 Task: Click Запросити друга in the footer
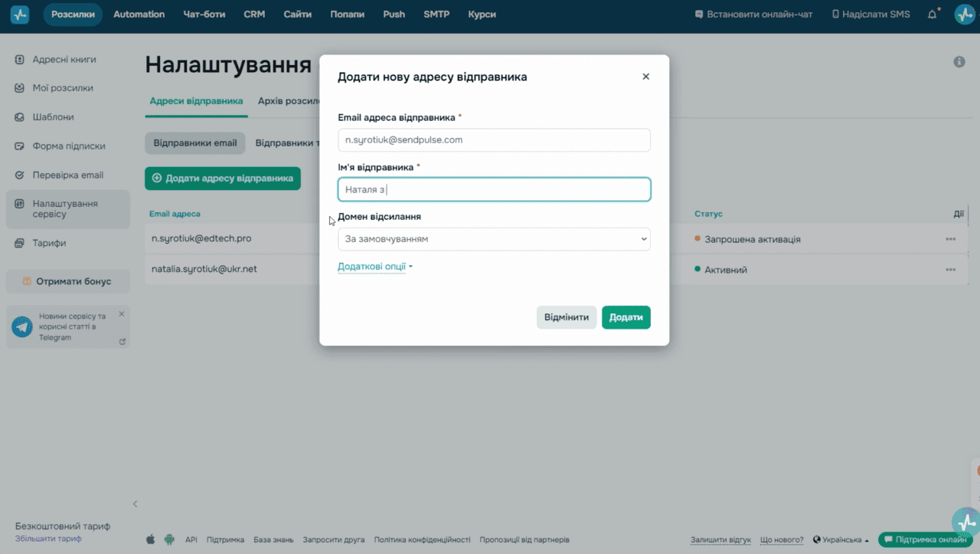tap(334, 539)
